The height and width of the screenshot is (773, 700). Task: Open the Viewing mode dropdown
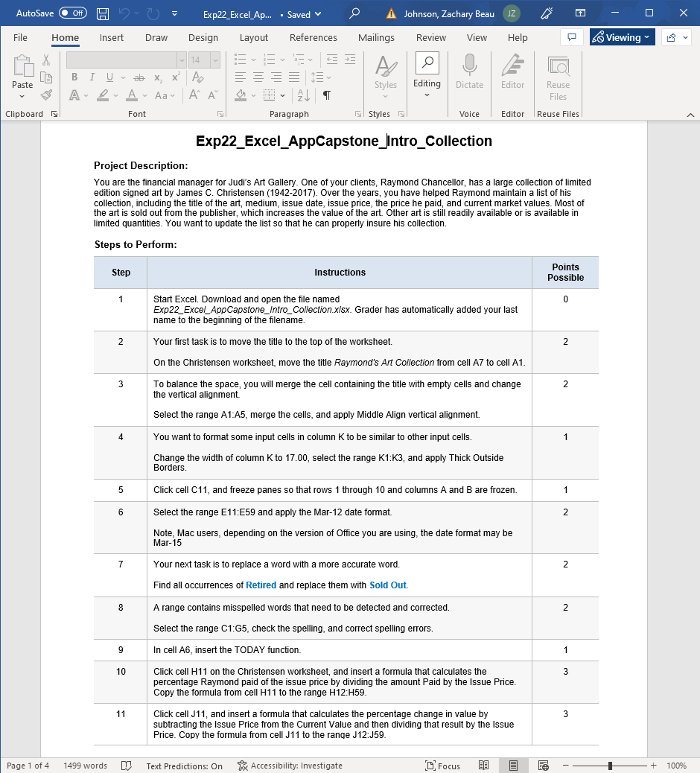(x=622, y=36)
